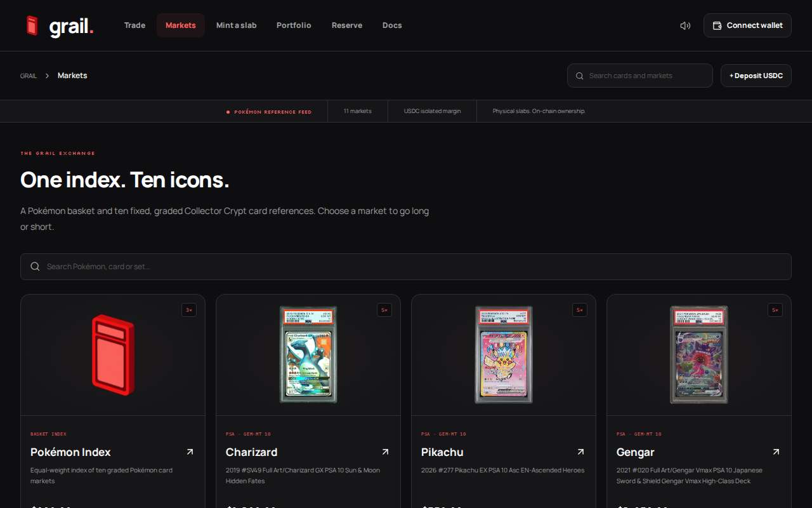Select the Markets navigation tab
The width and height of the screenshot is (812, 508).
(181, 25)
